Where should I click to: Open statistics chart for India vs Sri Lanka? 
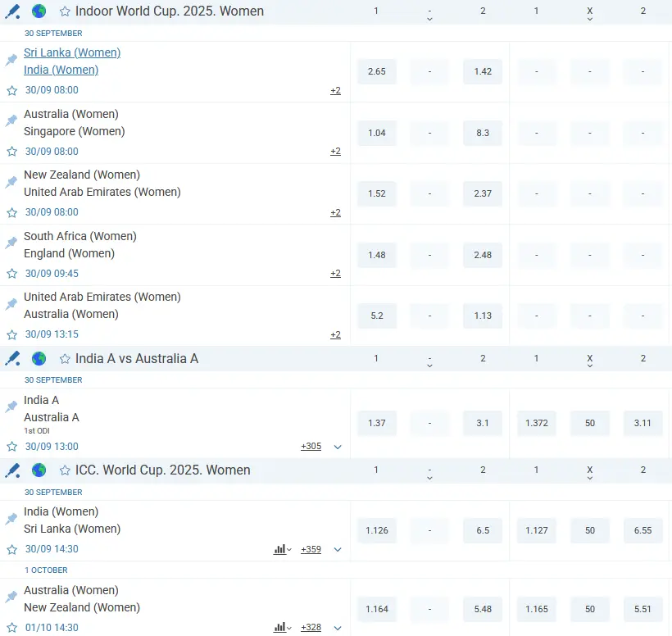281,549
